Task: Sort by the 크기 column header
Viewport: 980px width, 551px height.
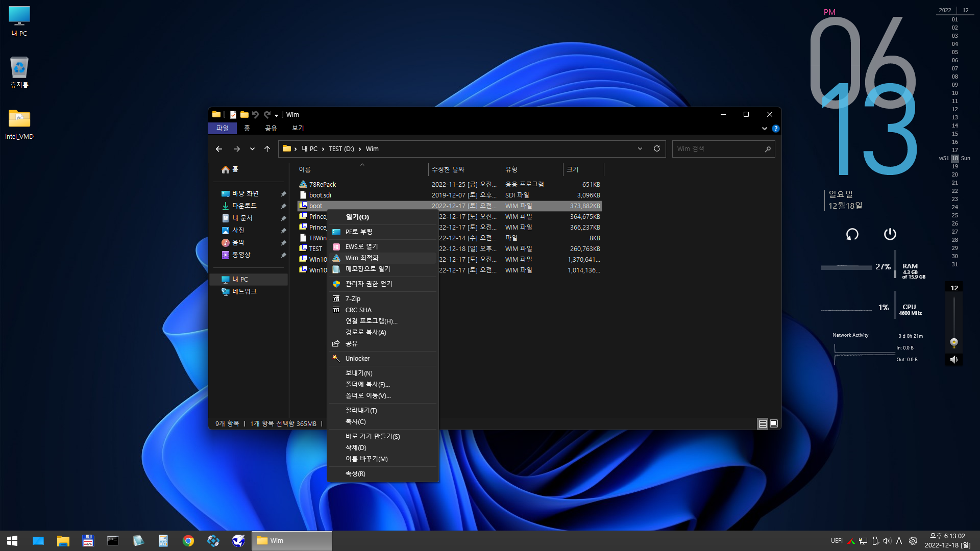Action: coord(583,169)
